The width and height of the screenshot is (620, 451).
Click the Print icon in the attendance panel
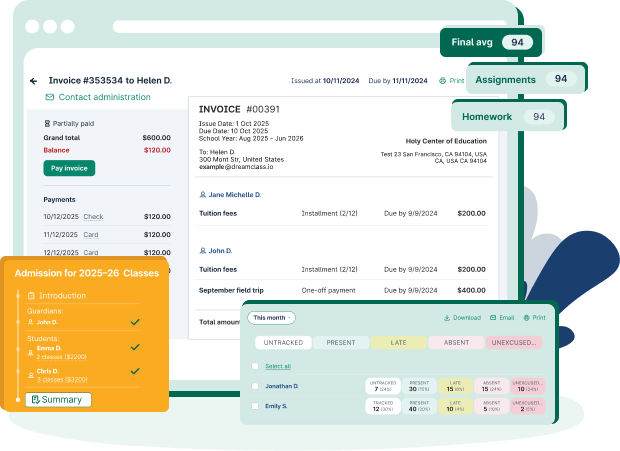click(x=525, y=318)
